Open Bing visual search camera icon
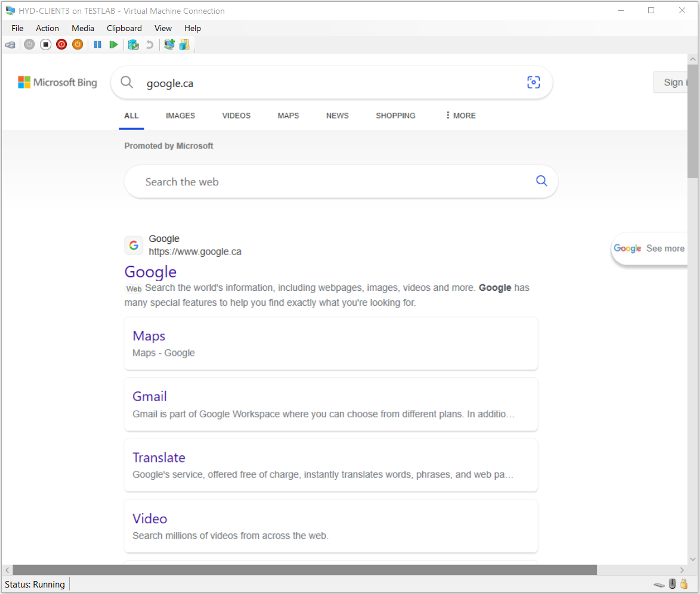Screen dimensions: 700x594 (x=533, y=82)
